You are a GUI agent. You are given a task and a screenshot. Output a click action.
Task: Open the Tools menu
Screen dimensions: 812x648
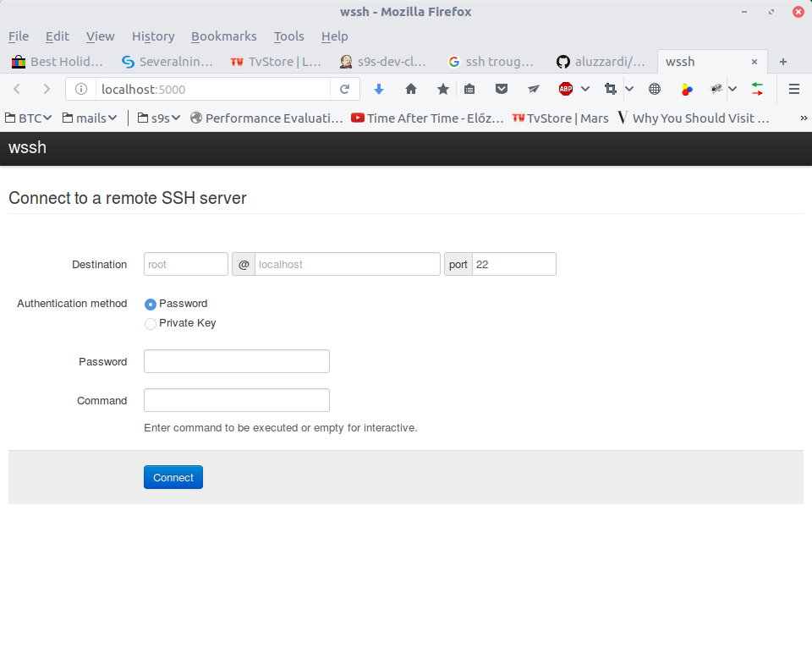tap(288, 36)
